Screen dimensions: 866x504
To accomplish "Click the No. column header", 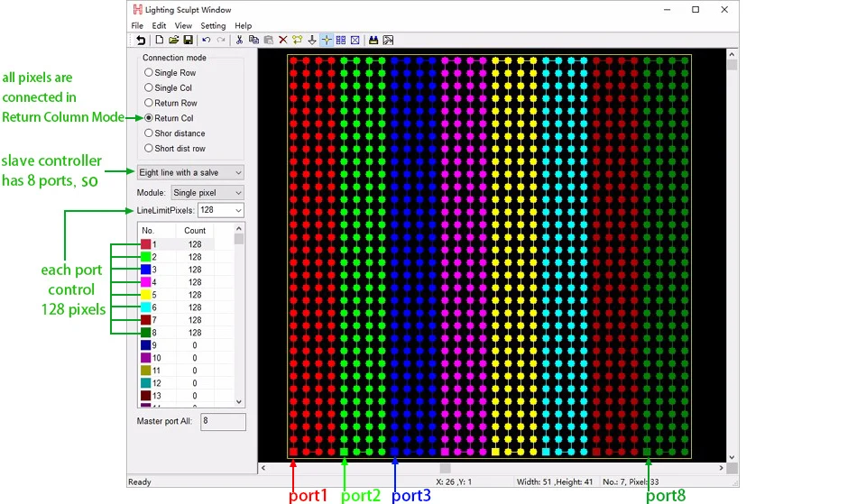I will click(x=148, y=231).
